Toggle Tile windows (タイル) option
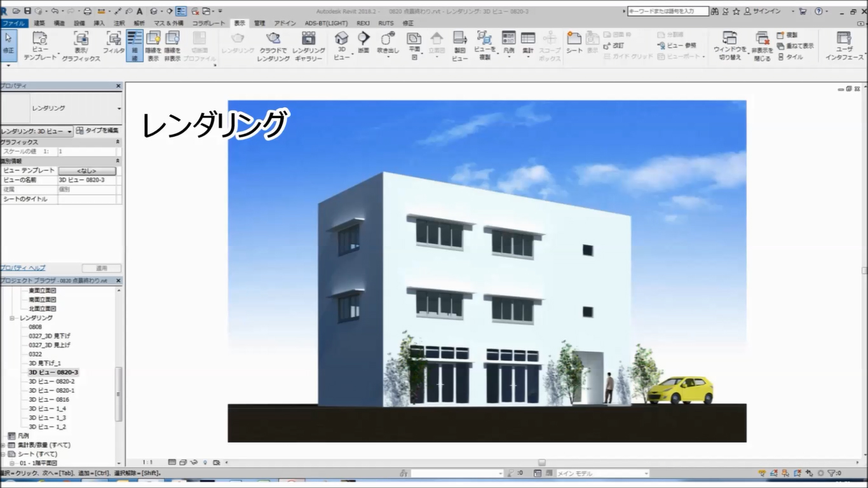This screenshot has width=868, height=488. pyautogui.click(x=790, y=57)
